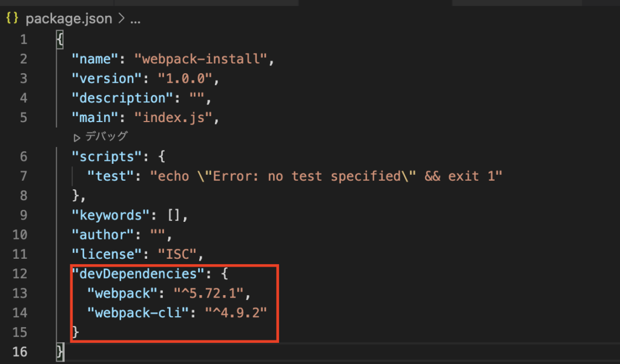Image resolution: width=620 pixels, height=364 pixels.
Task: Click the "1.0.0" version value
Action: pos(185,79)
